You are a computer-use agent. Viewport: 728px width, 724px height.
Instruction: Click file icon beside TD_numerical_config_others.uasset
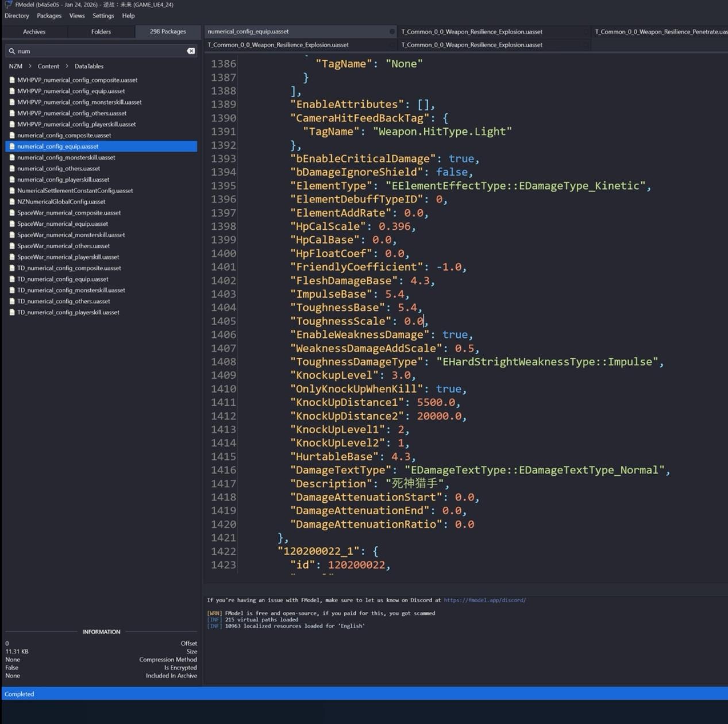tap(12, 301)
